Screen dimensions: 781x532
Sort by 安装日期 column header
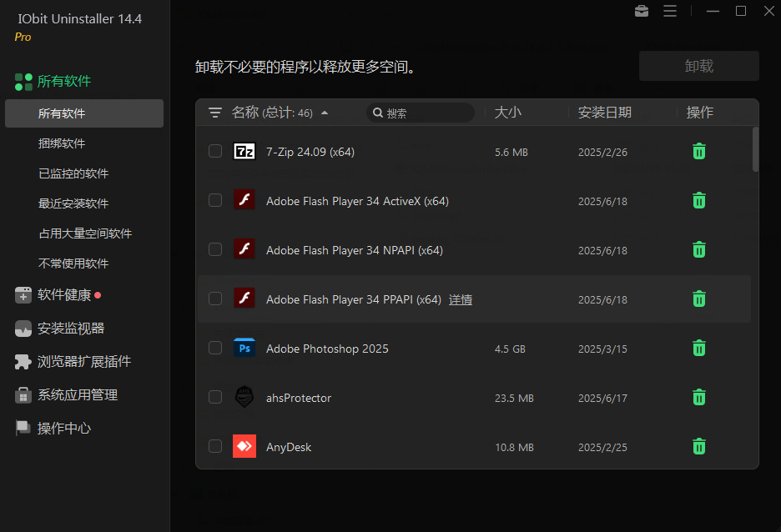(x=604, y=113)
